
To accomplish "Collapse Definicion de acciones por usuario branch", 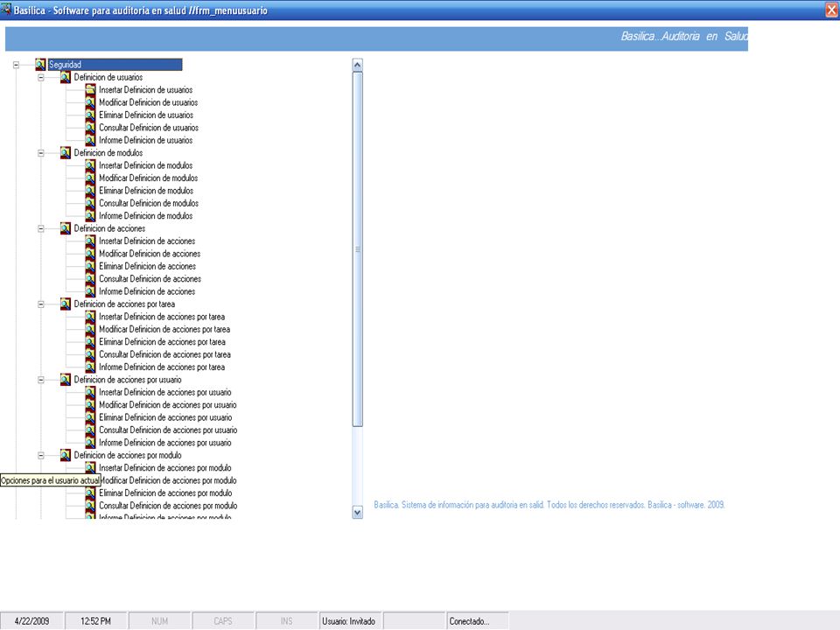I will point(41,380).
